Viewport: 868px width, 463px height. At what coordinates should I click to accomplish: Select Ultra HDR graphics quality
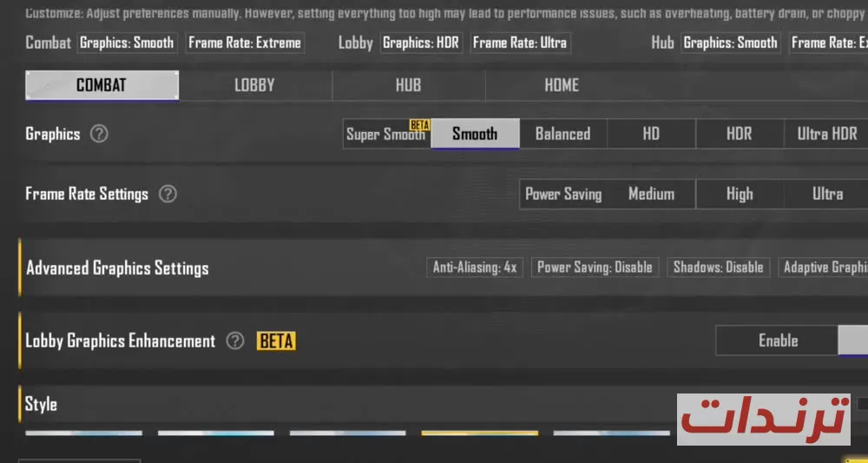(826, 134)
